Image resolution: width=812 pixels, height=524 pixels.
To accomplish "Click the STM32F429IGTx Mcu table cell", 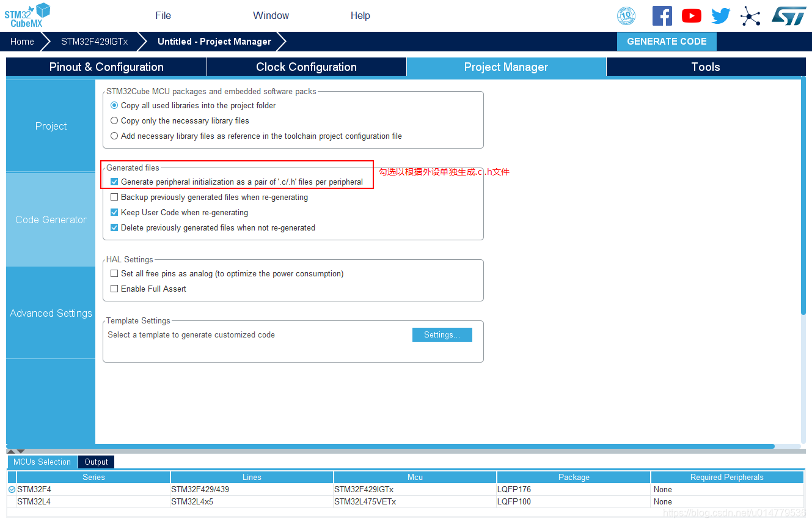I will tap(415, 489).
